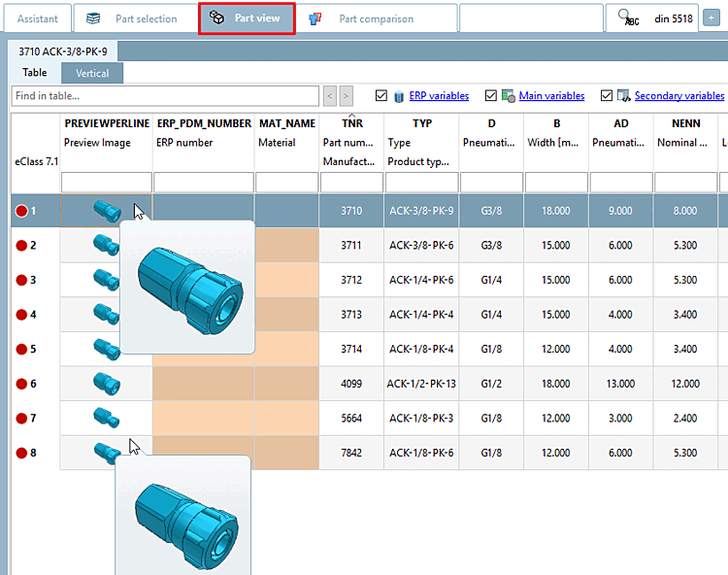Go to next search result arrow
The height and width of the screenshot is (575, 728).
pyautogui.click(x=346, y=96)
